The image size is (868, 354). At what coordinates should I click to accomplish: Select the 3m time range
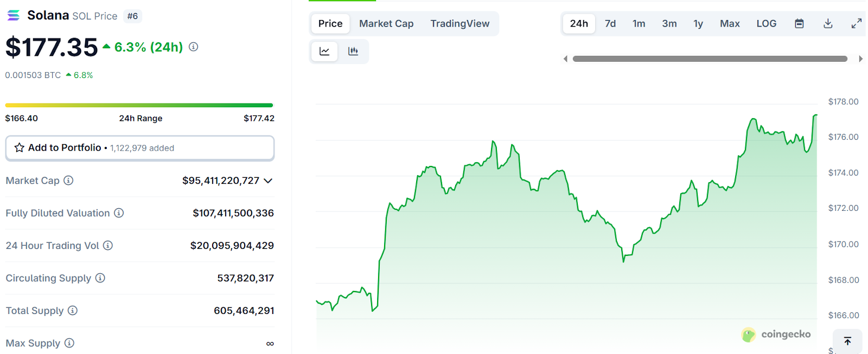(669, 24)
